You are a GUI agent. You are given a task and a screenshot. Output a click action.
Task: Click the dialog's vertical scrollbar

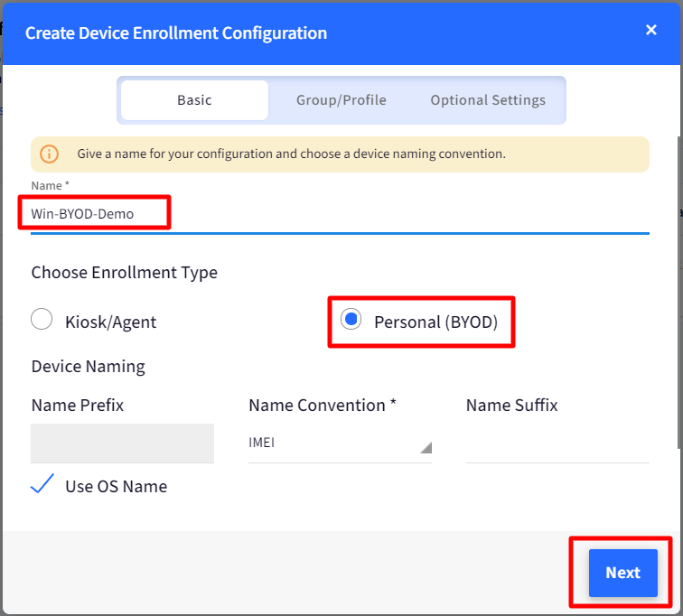pyautogui.click(x=680, y=292)
